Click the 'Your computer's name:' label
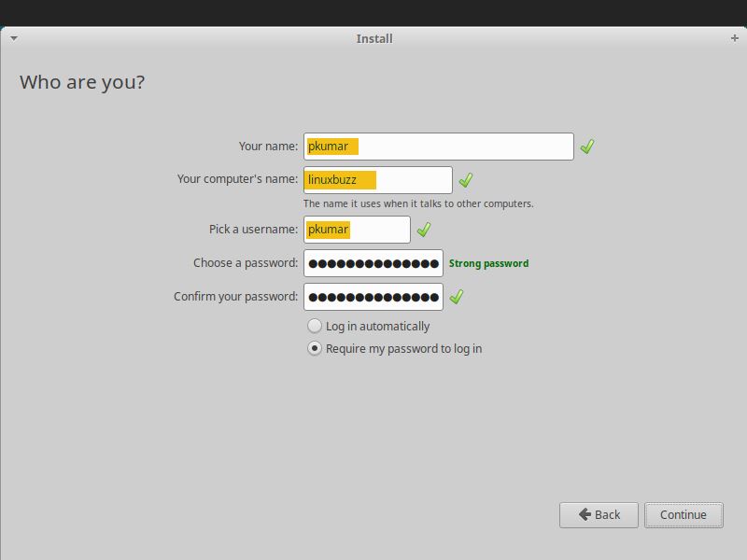Screen dimensions: 747x560 (x=237, y=179)
